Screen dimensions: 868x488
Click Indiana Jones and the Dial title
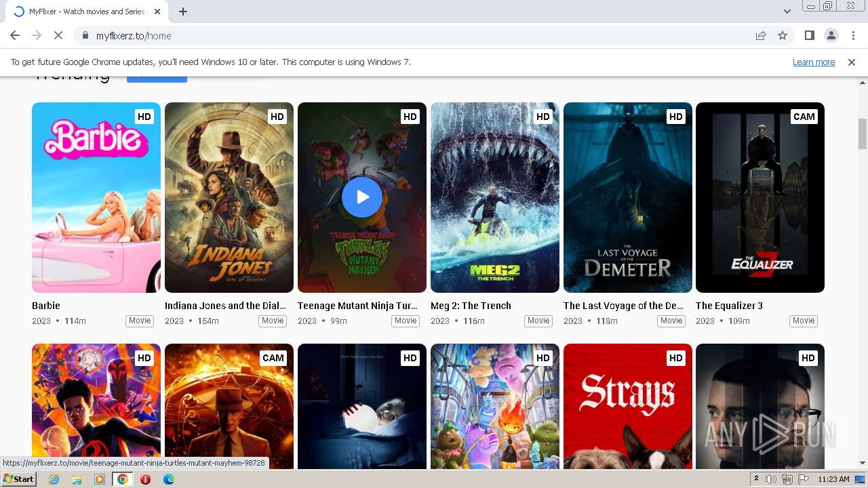[225, 306]
